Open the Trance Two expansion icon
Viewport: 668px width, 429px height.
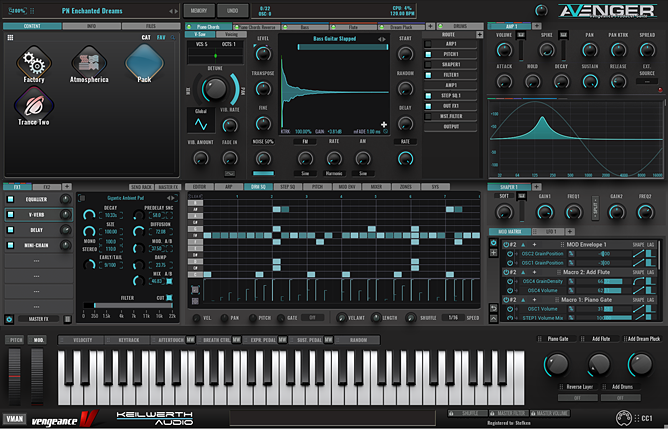click(34, 105)
